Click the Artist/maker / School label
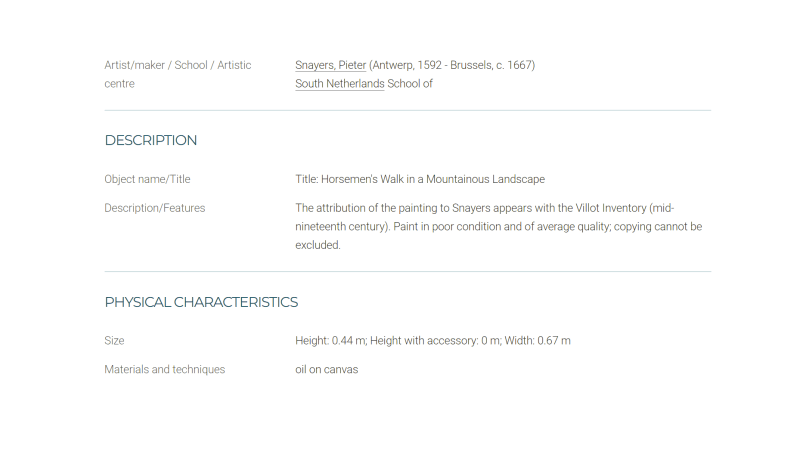This screenshot has height=455, width=800. coord(178,74)
